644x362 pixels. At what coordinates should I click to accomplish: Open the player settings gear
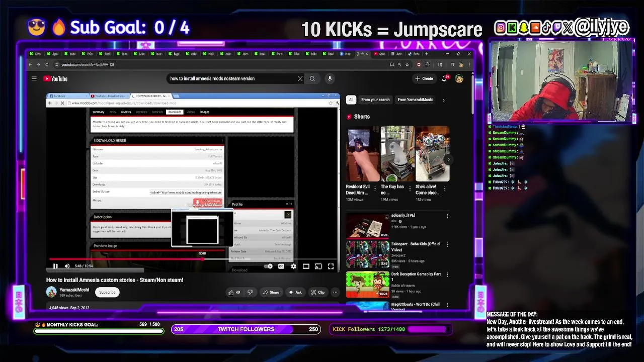click(293, 266)
